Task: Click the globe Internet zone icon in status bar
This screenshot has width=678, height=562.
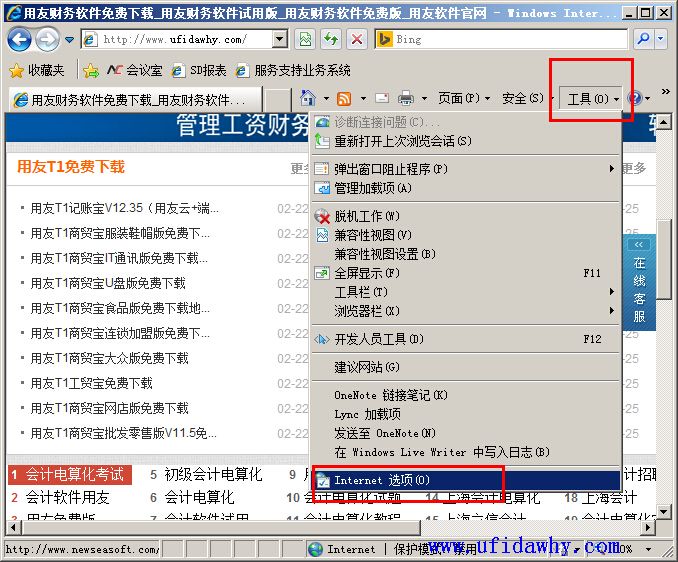Action: coord(315,549)
